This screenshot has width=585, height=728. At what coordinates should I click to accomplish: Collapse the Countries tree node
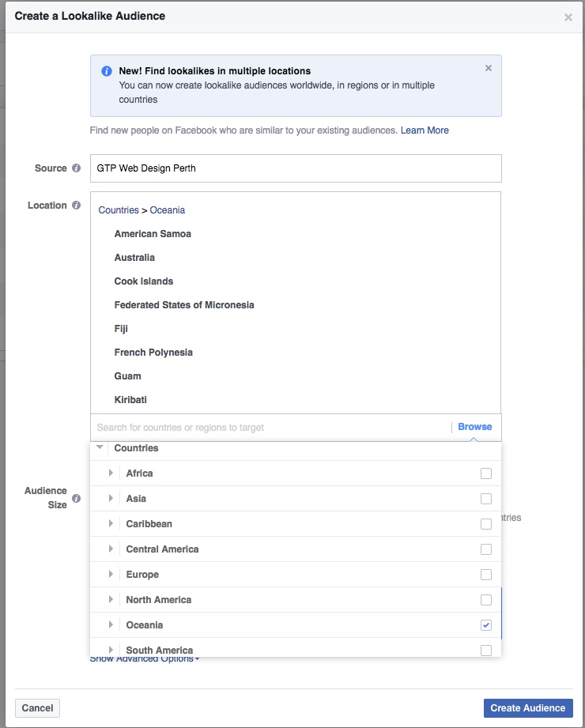[x=100, y=448]
